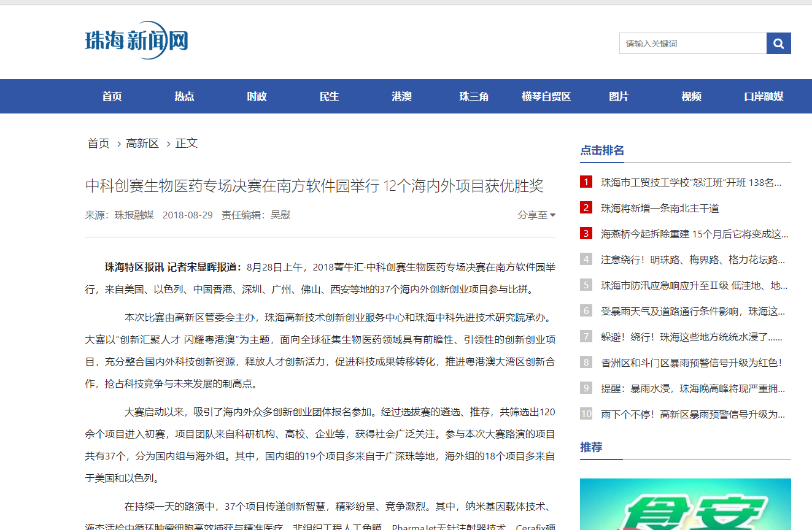This screenshot has height=530, width=812.
Task: Open ranked article 躲避！绕行！珠海这些地方统统水浸了
Action: point(692,337)
